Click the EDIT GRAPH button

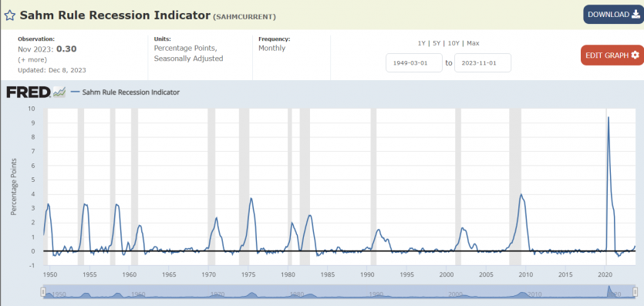[612, 55]
